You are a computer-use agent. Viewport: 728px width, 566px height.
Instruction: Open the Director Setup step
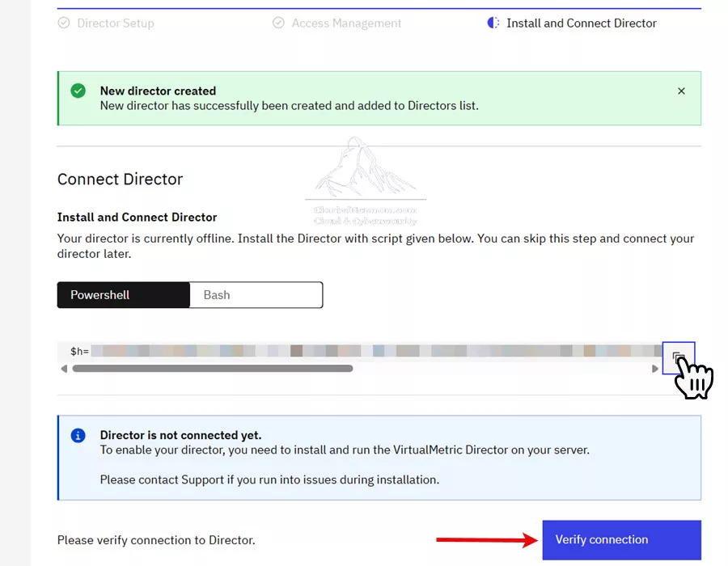tap(116, 23)
